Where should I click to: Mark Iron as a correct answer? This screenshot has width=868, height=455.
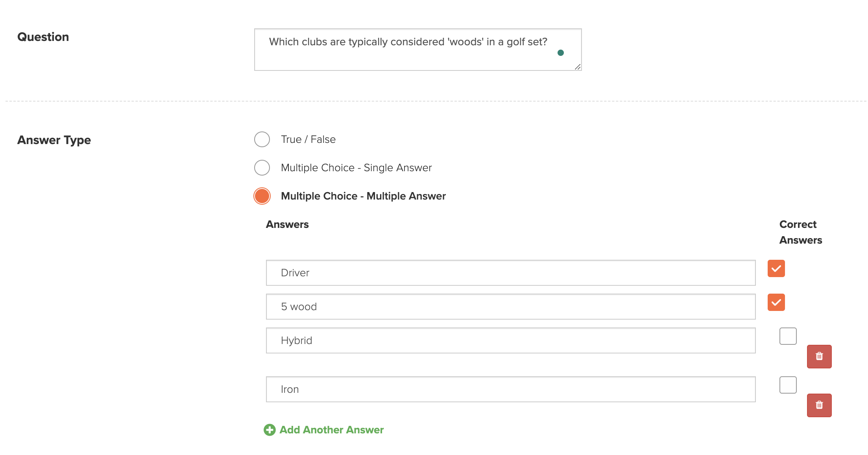788,385
